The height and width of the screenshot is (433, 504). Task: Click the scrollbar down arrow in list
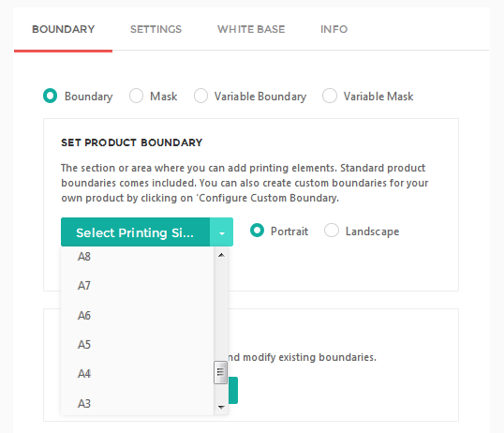(x=221, y=408)
